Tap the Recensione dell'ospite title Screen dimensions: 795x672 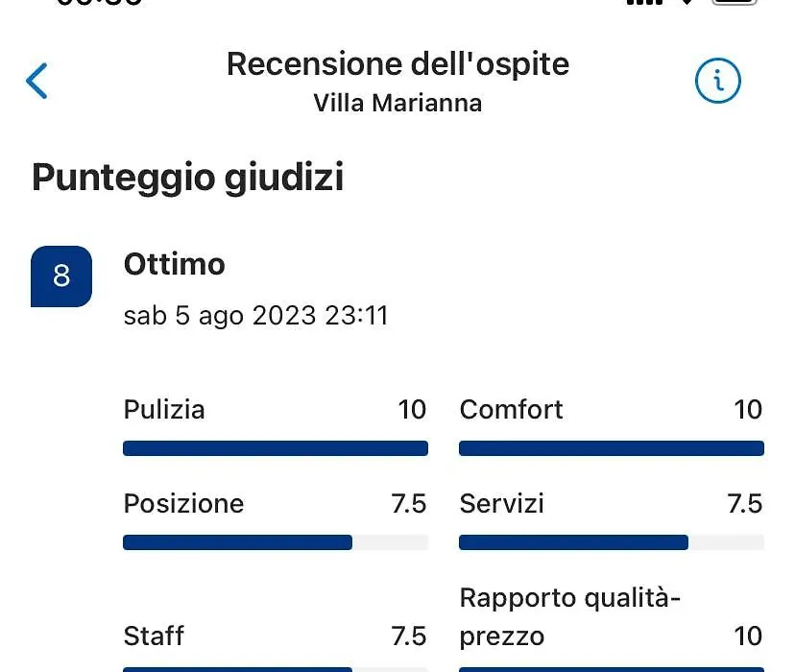pos(398,64)
